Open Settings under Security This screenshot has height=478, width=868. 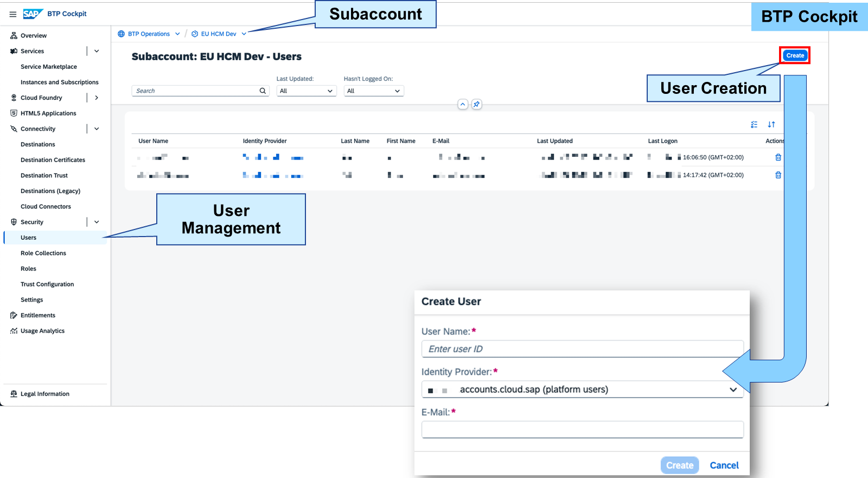[x=32, y=300]
